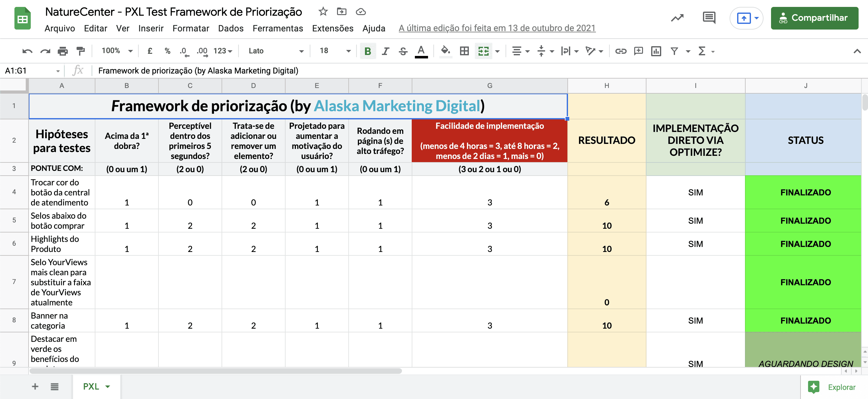Click the Redo icon
This screenshot has width=868, height=399.
pyautogui.click(x=45, y=51)
